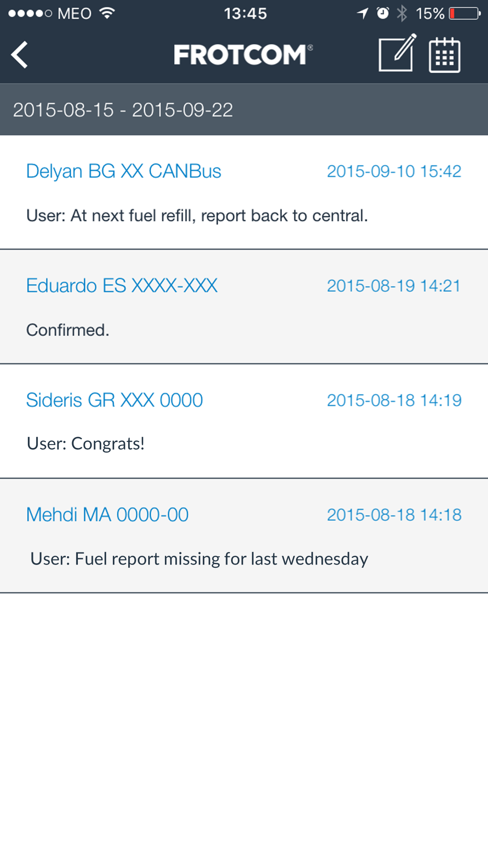Image resolution: width=488 pixels, height=868 pixels.
Task: Tap the Wi-Fi status icon
Action: click(x=107, y=13)
